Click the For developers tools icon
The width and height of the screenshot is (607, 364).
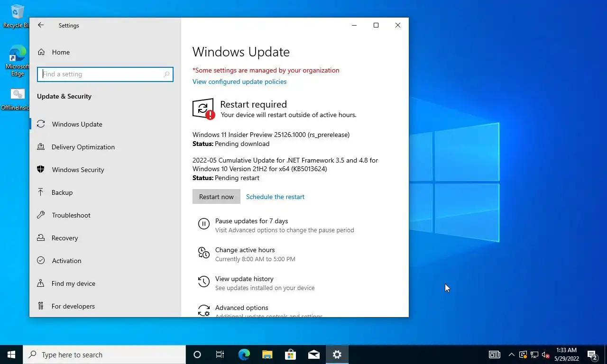pos(41,306)
